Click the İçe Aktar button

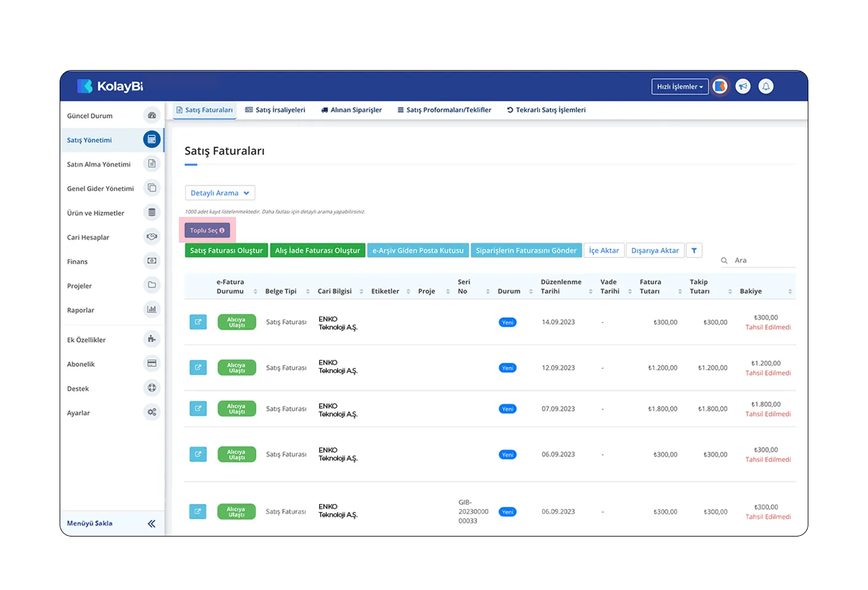click(x=604, y=250)
